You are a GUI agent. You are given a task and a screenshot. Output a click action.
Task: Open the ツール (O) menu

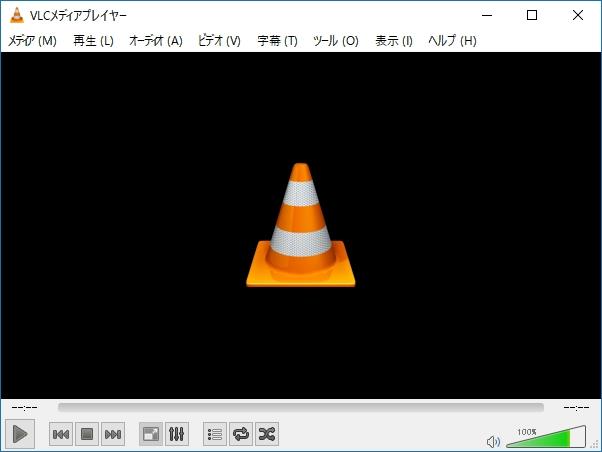[x=336, y=40]
